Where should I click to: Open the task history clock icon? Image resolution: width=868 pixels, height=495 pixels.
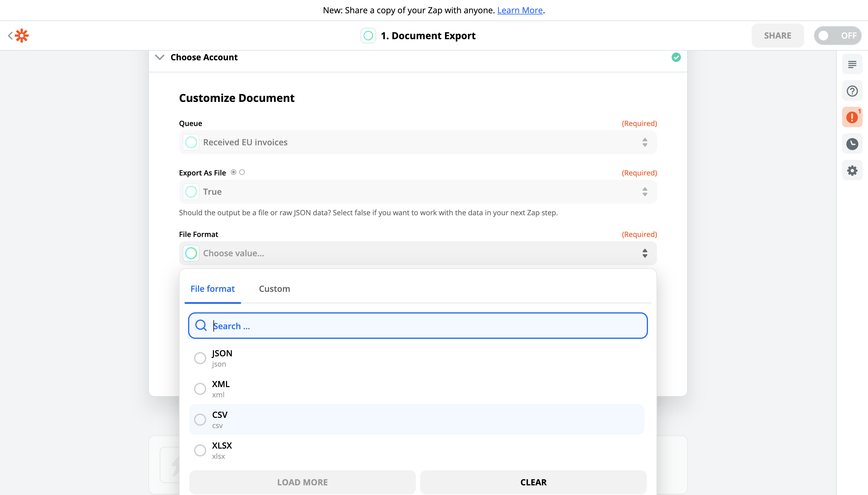coord(852,144)
